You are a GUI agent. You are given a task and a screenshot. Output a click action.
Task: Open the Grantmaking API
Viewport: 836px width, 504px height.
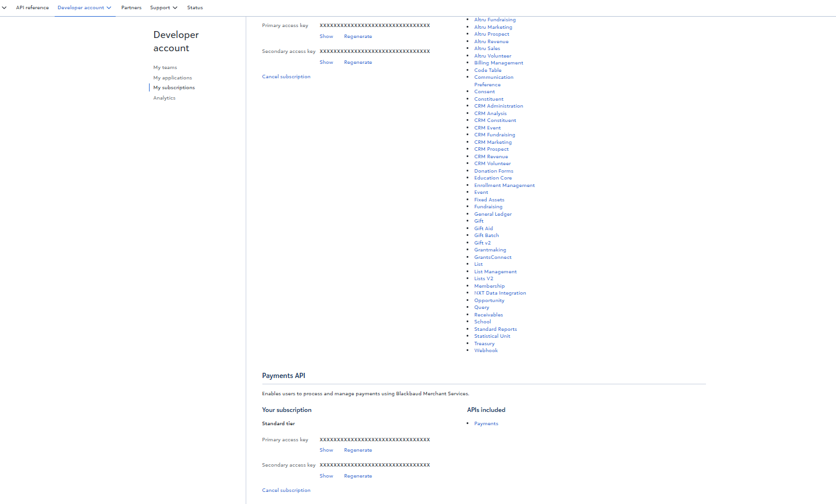[x=490, y=250]
